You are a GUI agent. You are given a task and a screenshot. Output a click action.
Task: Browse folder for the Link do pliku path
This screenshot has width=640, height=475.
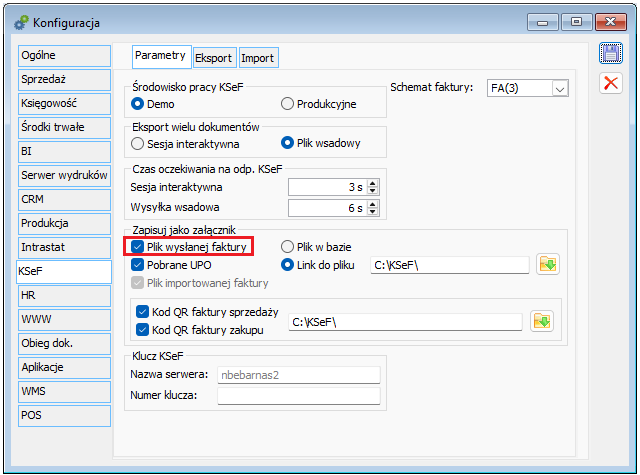point(545,265)
